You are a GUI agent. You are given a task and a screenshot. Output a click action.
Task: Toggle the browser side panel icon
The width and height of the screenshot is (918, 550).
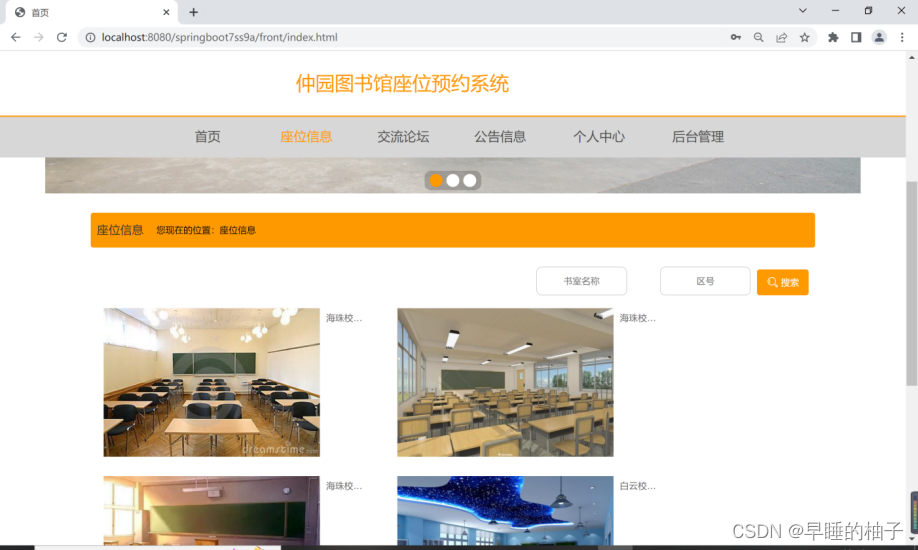click(x=856, y=37)
